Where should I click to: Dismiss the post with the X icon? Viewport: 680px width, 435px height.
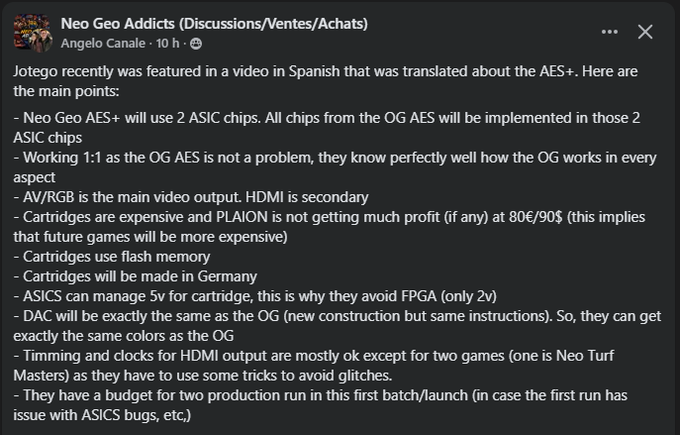[645, 32]
